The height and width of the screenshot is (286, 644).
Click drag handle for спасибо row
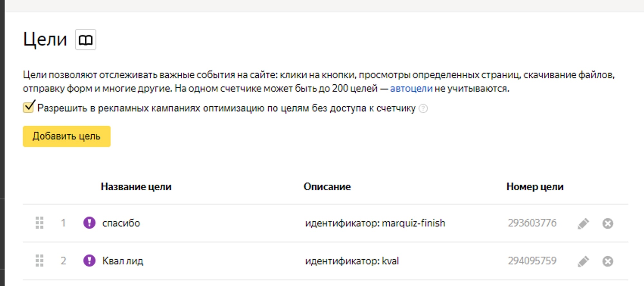(39, 223)
